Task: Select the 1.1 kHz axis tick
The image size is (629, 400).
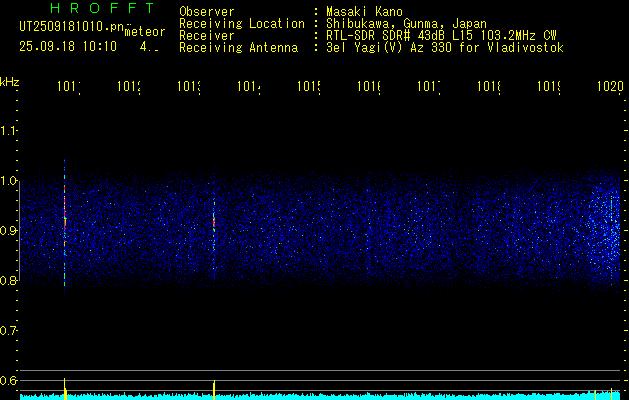Action: [10, 131]
